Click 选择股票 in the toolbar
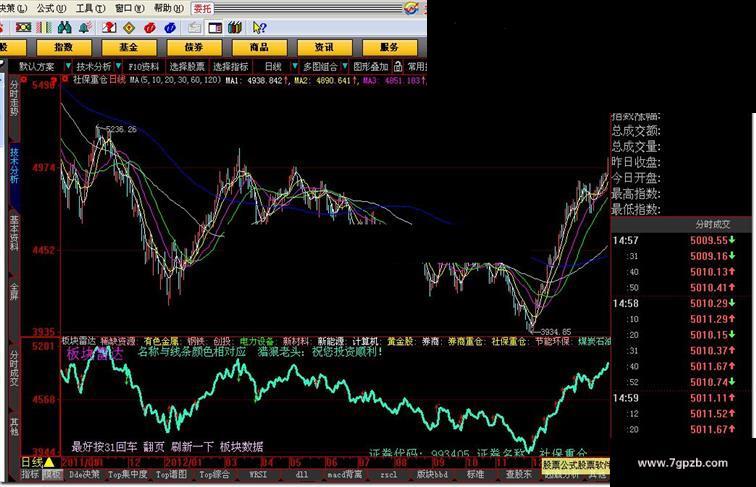 [187, 67]
